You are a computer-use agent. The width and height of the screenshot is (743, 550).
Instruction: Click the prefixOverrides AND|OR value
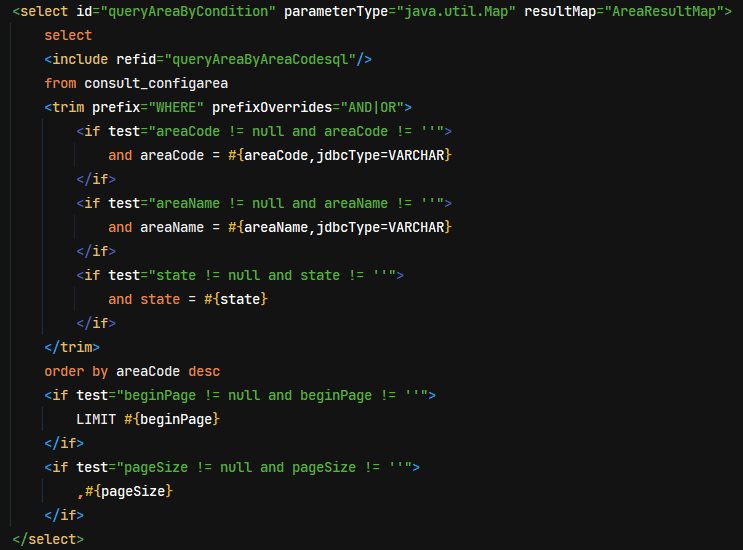(372, 108)
